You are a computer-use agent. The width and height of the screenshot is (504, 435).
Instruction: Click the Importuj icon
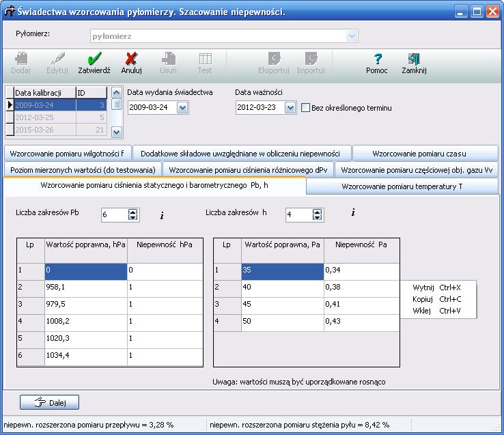311,59
